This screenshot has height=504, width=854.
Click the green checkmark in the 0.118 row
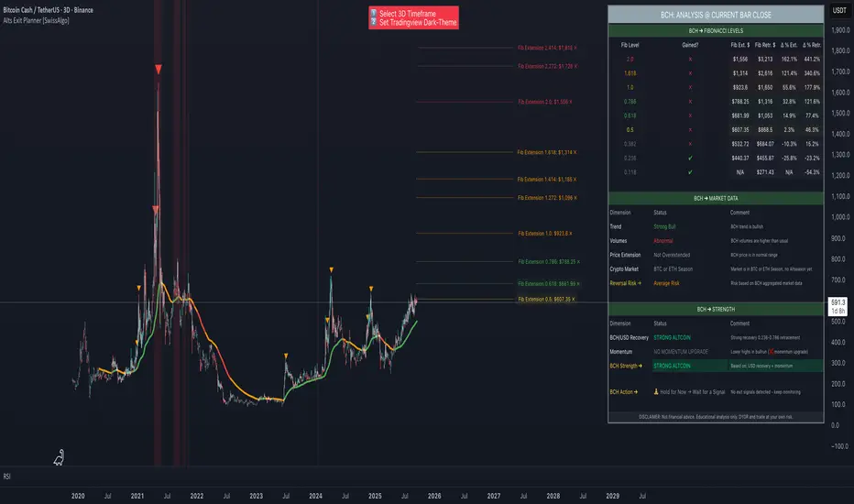tap(690, 172)
